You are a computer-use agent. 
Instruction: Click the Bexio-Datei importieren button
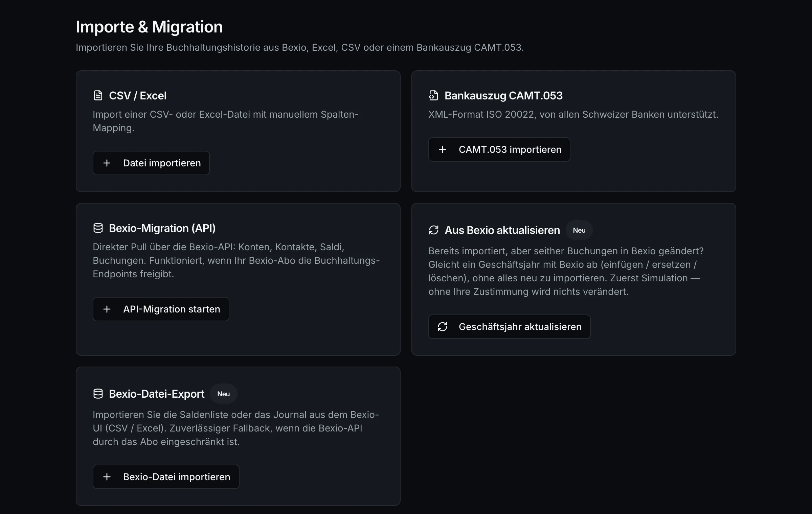(166, 477)
